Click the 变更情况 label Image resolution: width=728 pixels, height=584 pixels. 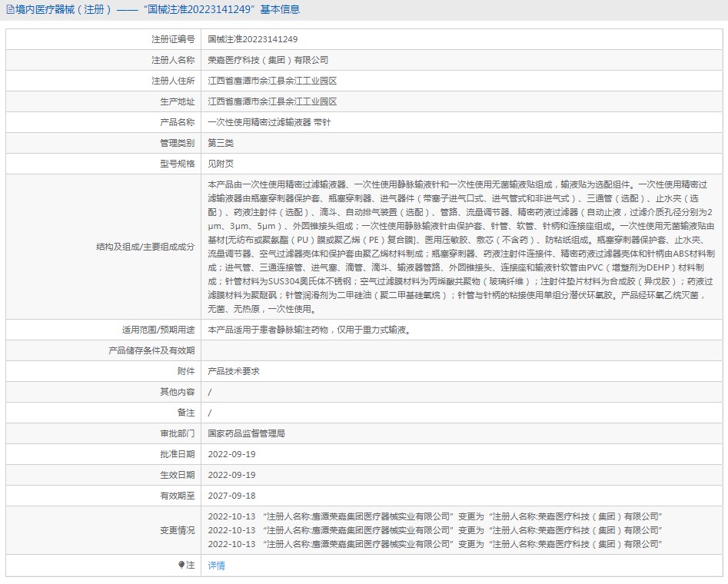(178, 531)
